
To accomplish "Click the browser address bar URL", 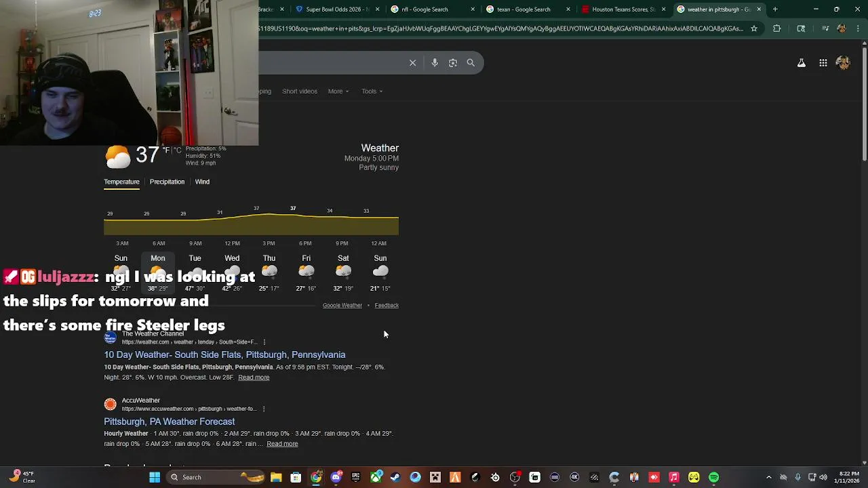I will (500, 28).
